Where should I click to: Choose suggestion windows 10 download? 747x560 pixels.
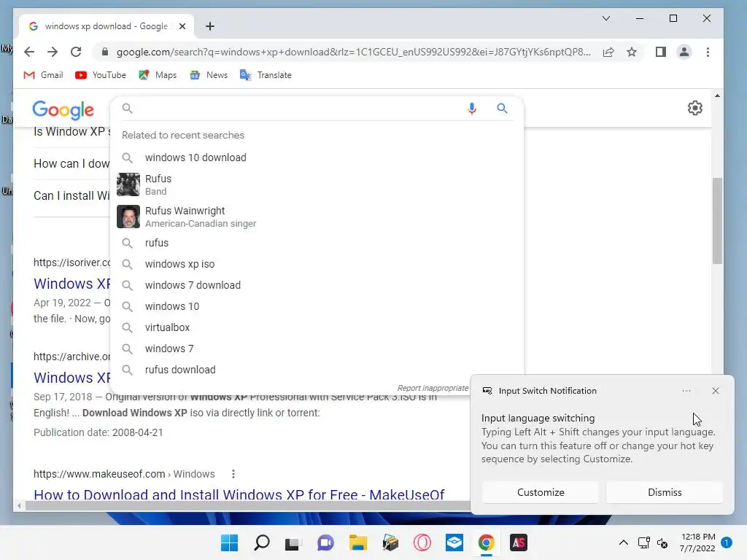(x=317, y=157)
